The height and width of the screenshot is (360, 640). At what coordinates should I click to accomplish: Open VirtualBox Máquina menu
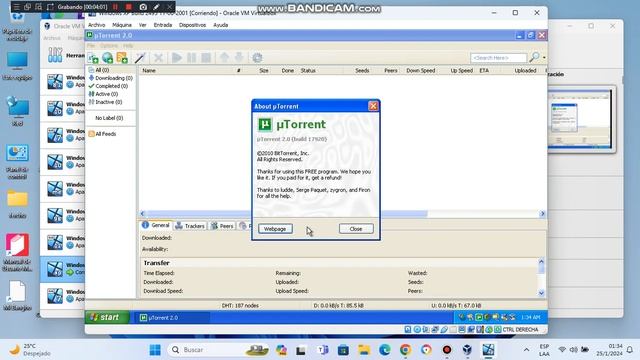[x=122, y=25]
